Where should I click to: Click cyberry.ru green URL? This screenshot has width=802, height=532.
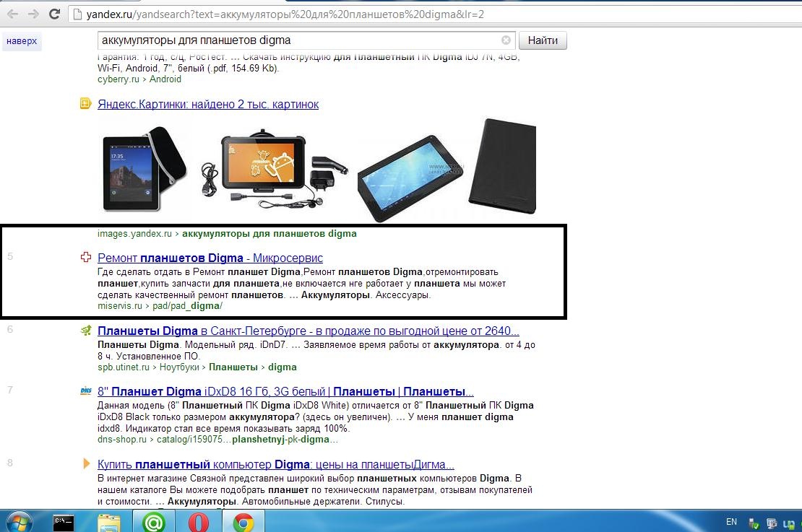click(x=118, y=79)
